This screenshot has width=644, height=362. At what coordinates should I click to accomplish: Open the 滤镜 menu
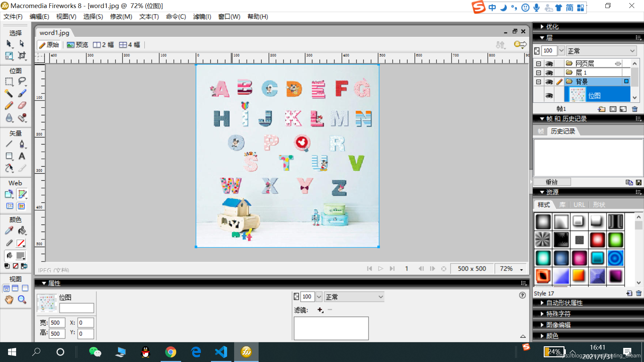(x=202, y=17)
